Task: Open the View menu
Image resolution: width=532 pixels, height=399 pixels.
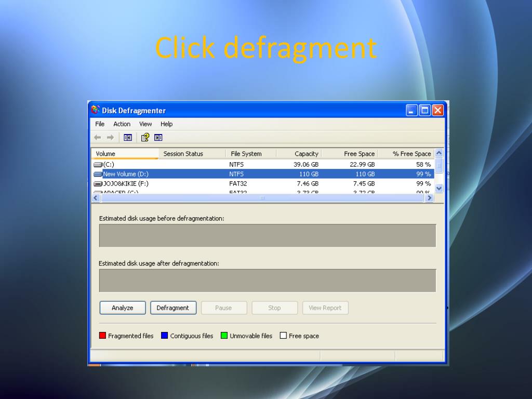Action: point(145,124)
